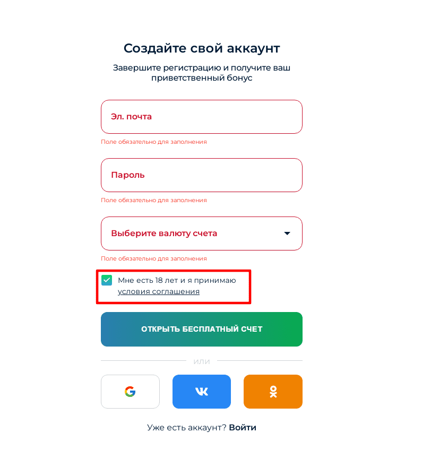Click the 'Создайте свой аккаунт' heading
The image size is (448, 476).
point(202,48)
